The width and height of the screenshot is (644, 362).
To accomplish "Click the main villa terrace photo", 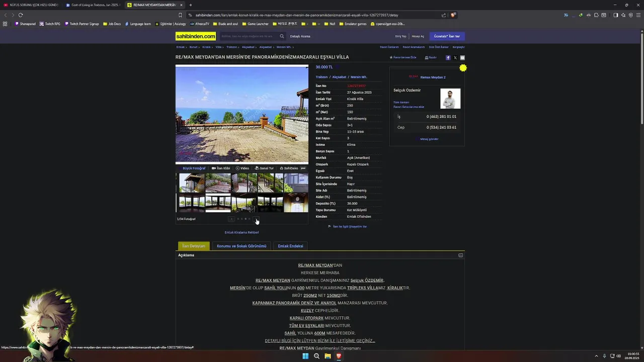I will tap(242, 114).
